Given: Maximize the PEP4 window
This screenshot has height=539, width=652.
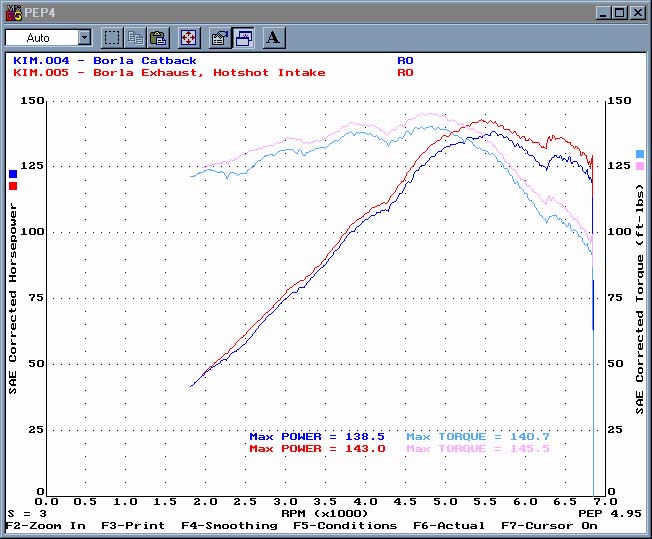Looking at the screenshot, I should [620, 13].
